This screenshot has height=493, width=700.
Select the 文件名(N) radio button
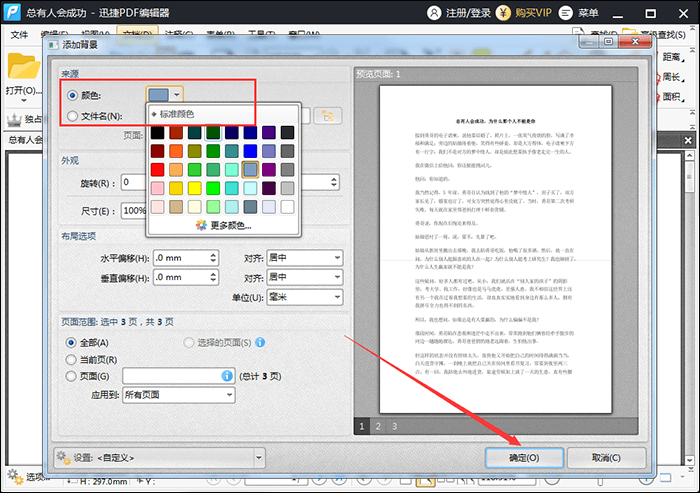click(x=72, y=116)
